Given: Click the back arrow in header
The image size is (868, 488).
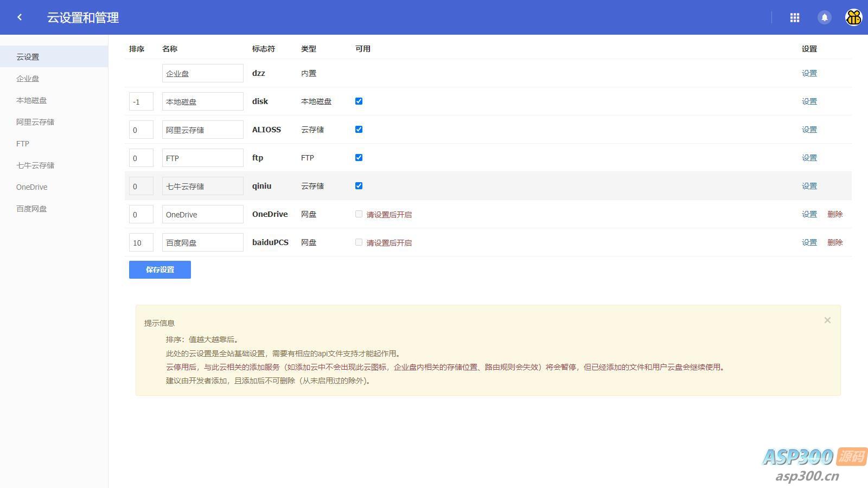Looking at the screenshot, I should (20, 17).
